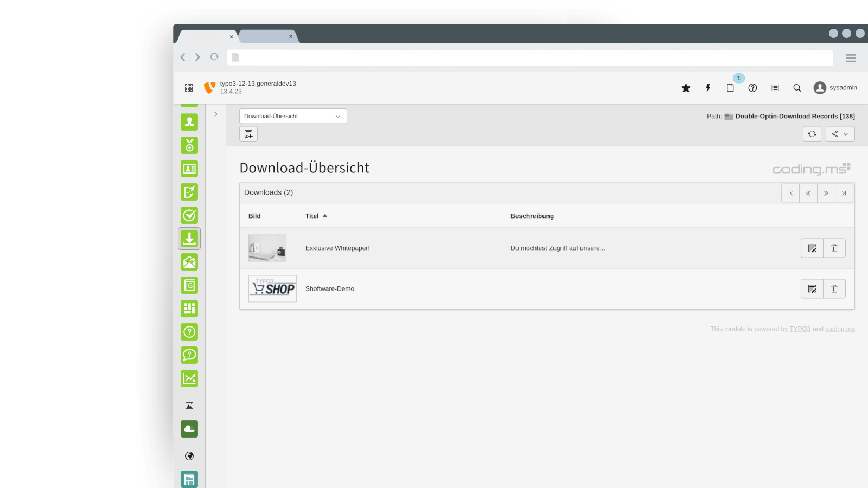Reload the module with refresh button
868x488 pixels.
[x=812, y=134]
